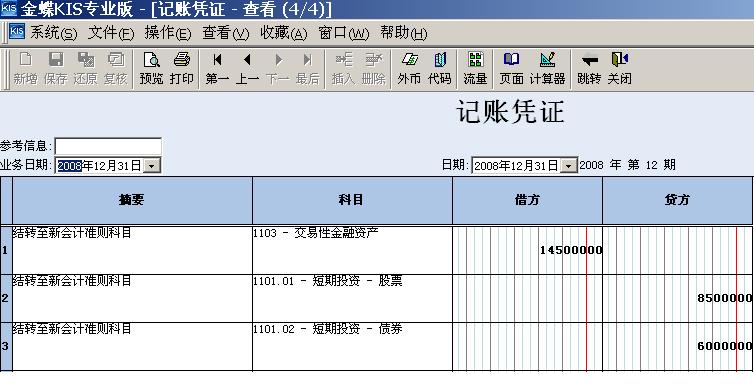754x384 pixels.
Task: Click the 2008 年 第 12 期 period text
Action: [x=628, y=165]
